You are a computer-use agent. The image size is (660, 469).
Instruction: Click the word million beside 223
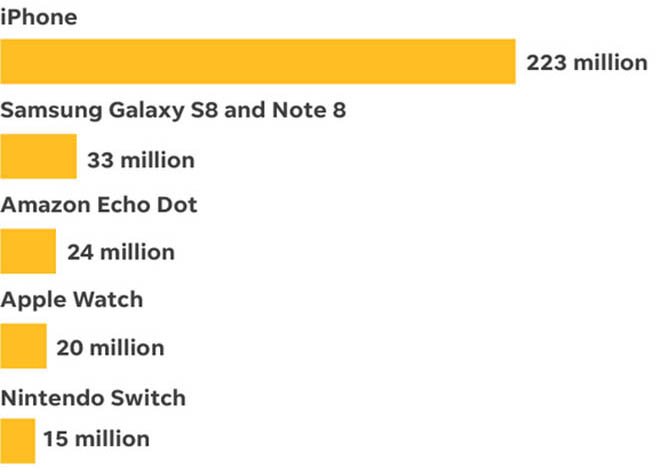(x=611, y=63)
